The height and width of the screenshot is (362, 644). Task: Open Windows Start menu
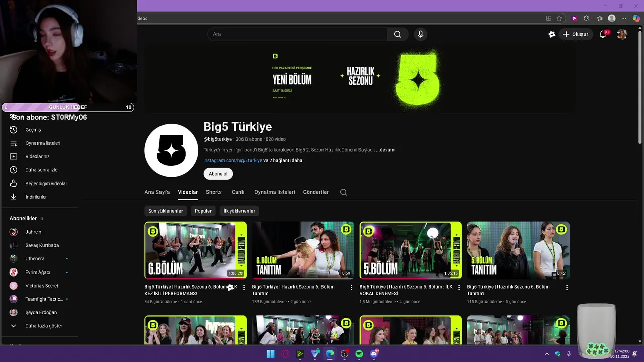pyautogui.click(x=270, y=354)
